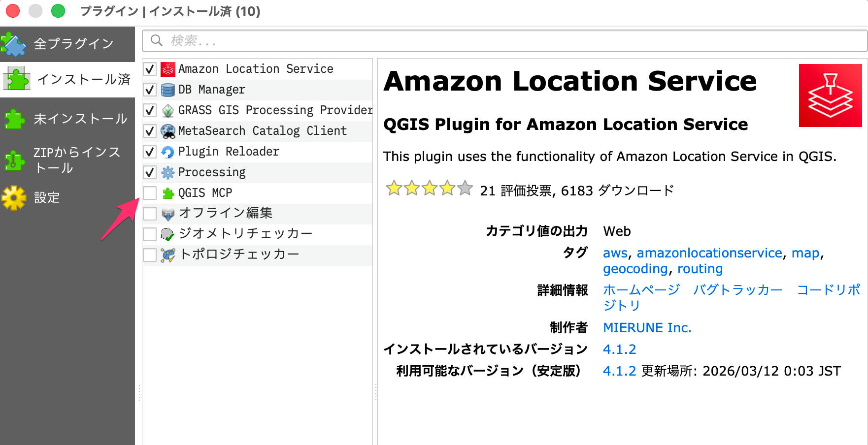Image resolution: width=868 pixels, height=445 pixels.
Task: Enable the トポロジチェッカー plugin checkbox
Action: coord(150,254)
